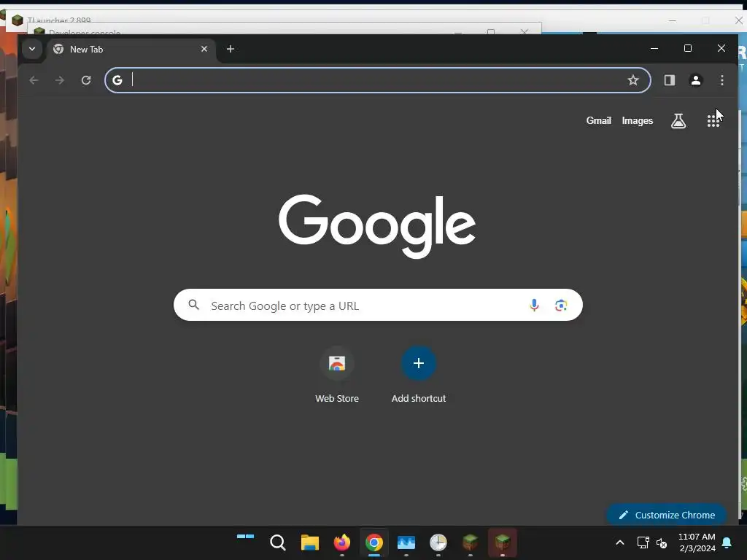747x560 pixels.
Task: Open Search Labs flask icon
Action: 678,121
